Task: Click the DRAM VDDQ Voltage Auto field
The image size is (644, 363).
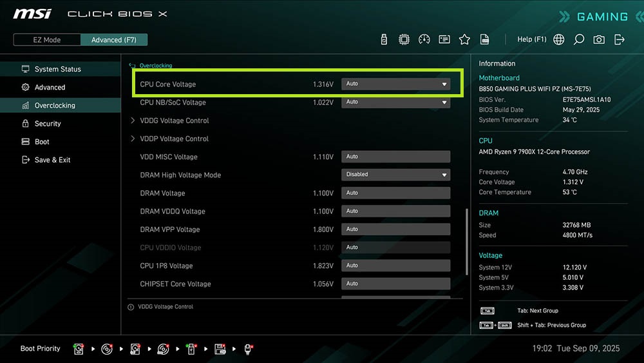Action: (x=395, y=211)
